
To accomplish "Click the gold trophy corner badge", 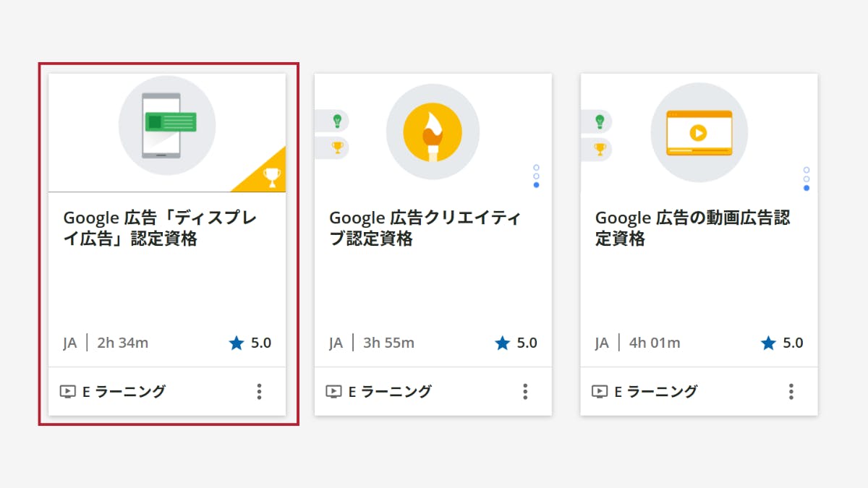I will tap(271, 176).
